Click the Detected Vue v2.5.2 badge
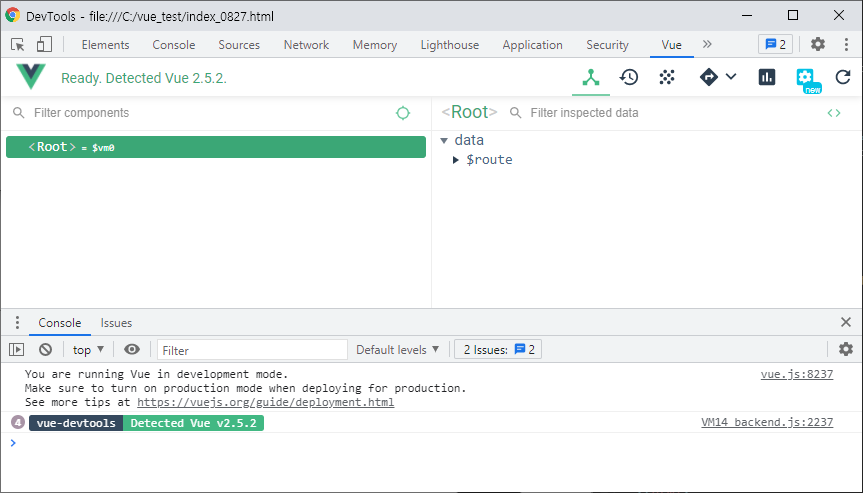 (193, 423)
